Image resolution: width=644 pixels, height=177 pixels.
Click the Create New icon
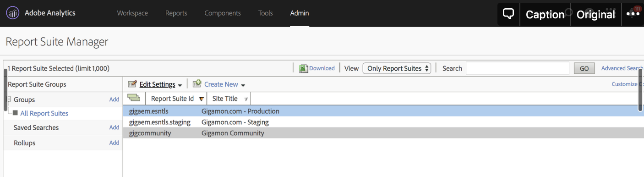(x=197, y=84)
